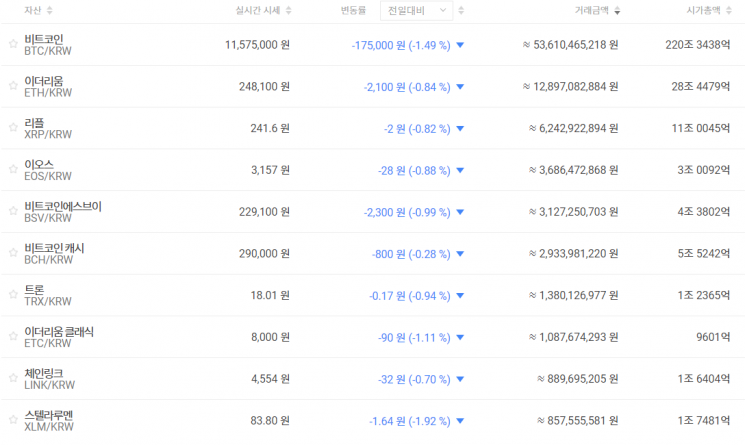The width and height of the screenshot is (745, 445).
Task: Sort by 거래금액 column arrows
Action: [617, 10]
